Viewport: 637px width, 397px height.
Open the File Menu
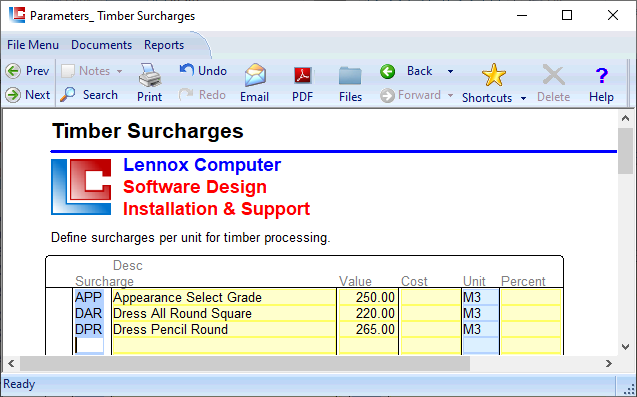(x=33, y=45)
